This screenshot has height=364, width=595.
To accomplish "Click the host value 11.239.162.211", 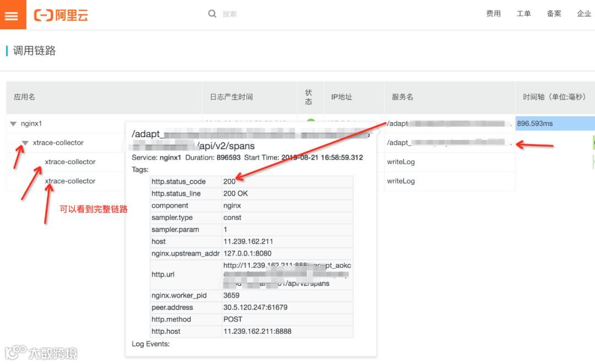I will (248, 242).
